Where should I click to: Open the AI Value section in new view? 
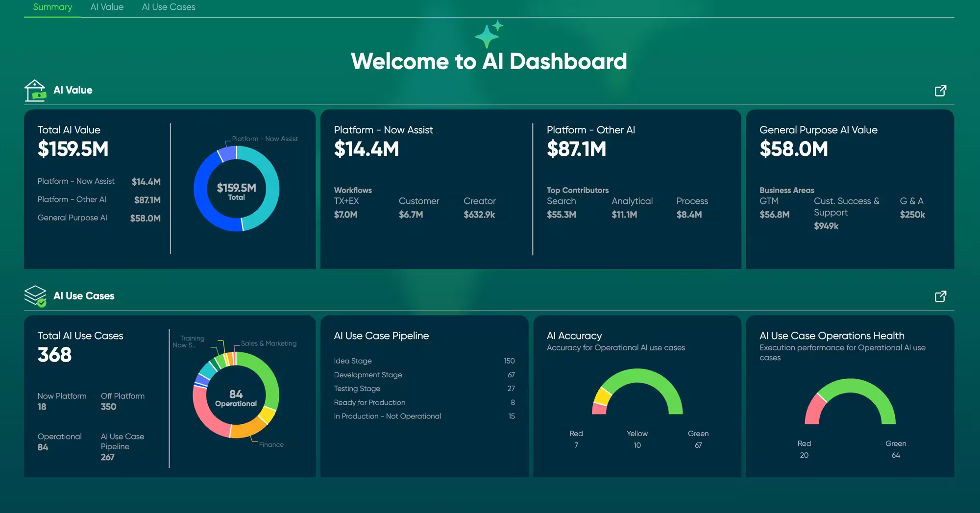click(940, 91)
